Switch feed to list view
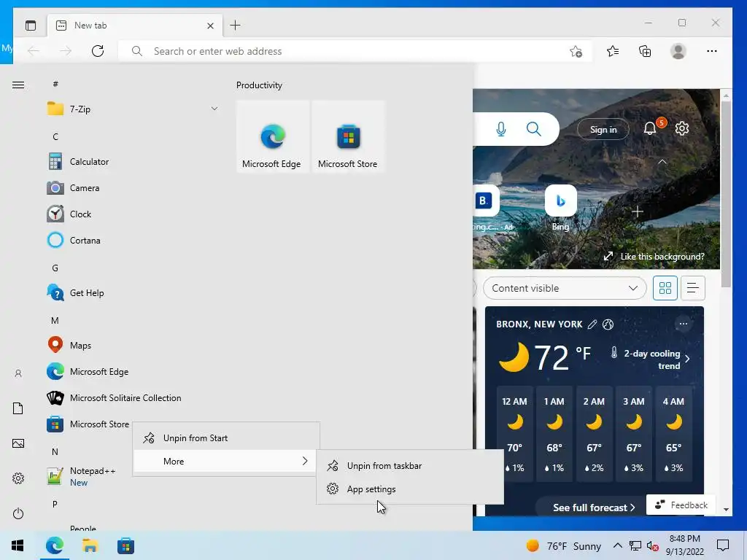 tap(693, 288)
